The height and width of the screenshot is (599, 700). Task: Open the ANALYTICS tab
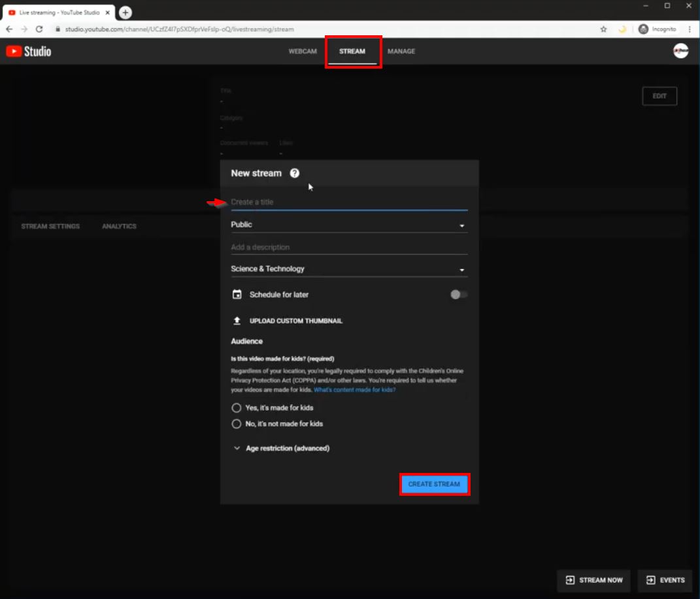click(x=119, y=226)
